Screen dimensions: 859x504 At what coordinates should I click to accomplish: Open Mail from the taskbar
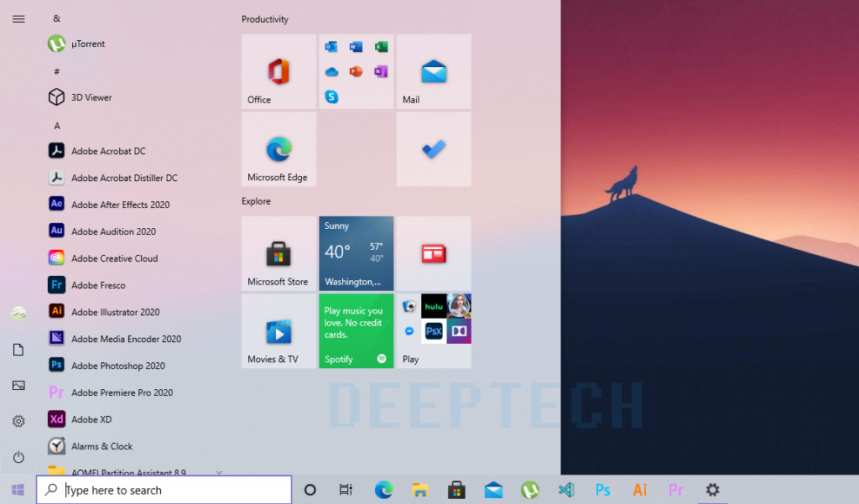tap(493, 490)
